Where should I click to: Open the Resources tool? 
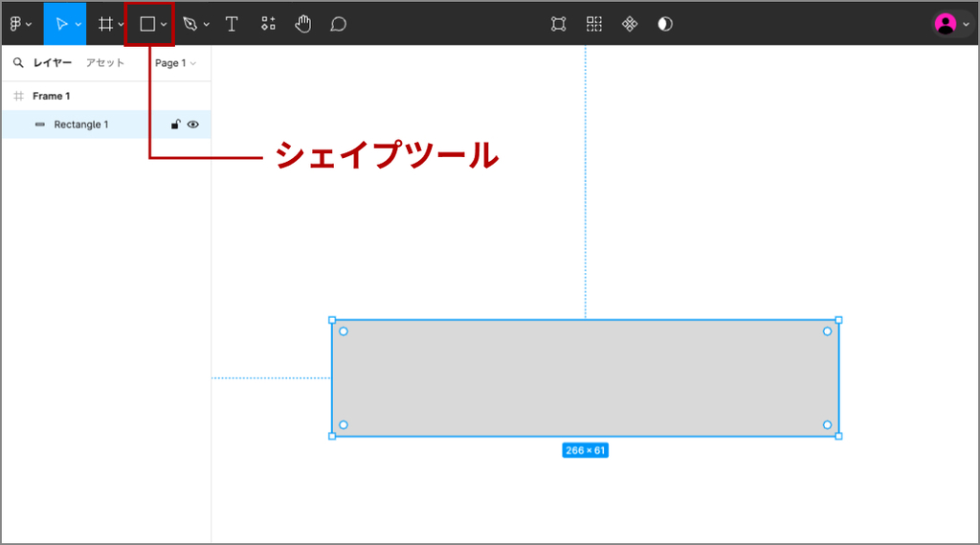click(x=268, y=24)
